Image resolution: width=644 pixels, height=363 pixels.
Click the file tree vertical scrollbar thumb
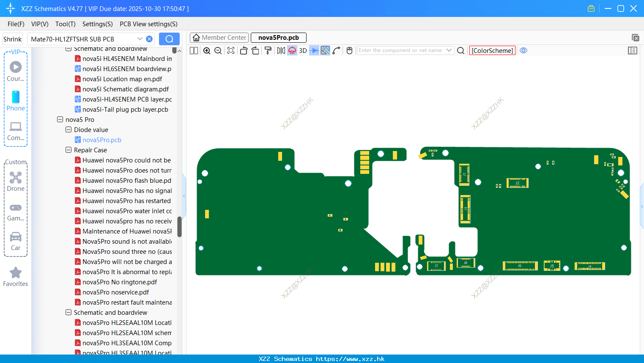coord(179,227)
